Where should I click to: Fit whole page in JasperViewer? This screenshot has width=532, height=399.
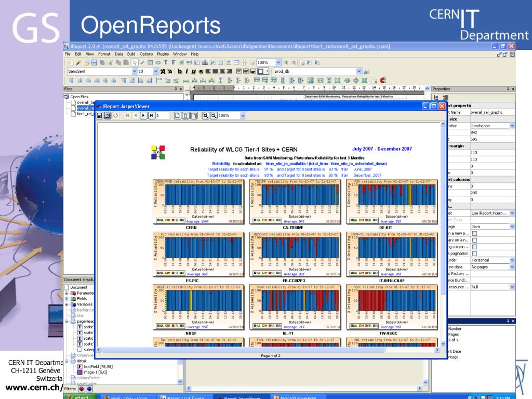(185, 116)
